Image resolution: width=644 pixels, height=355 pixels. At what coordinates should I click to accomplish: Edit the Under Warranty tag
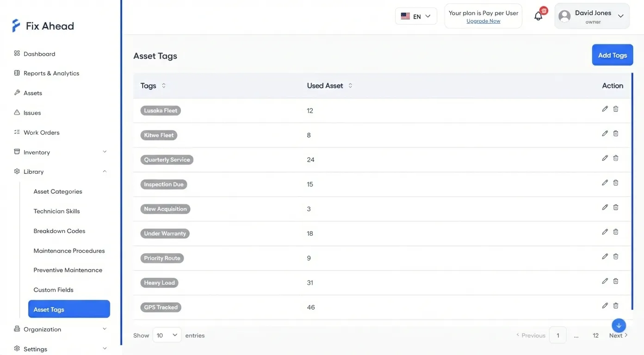click(x=605, y=232)
